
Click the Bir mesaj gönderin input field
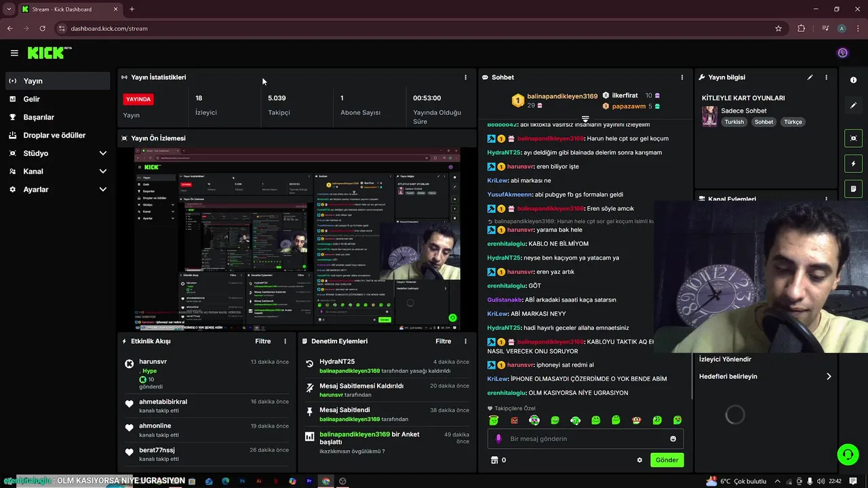(585, 439)
